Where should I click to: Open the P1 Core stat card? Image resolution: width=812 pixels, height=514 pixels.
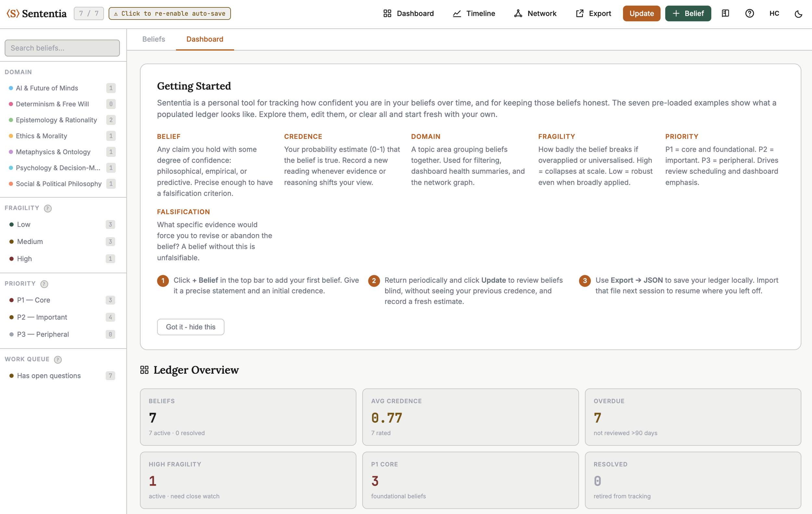(x=470, y=480)
